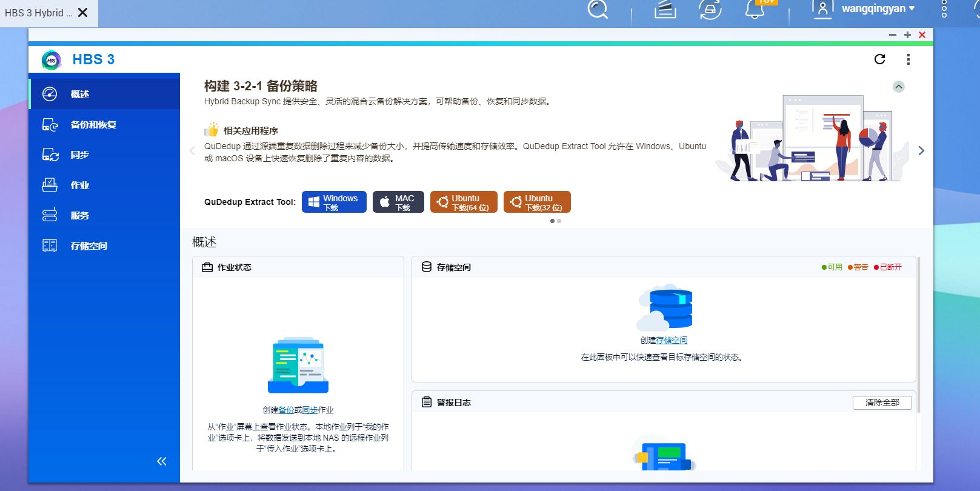Click 备份 link to create job

tap(286, 410)
